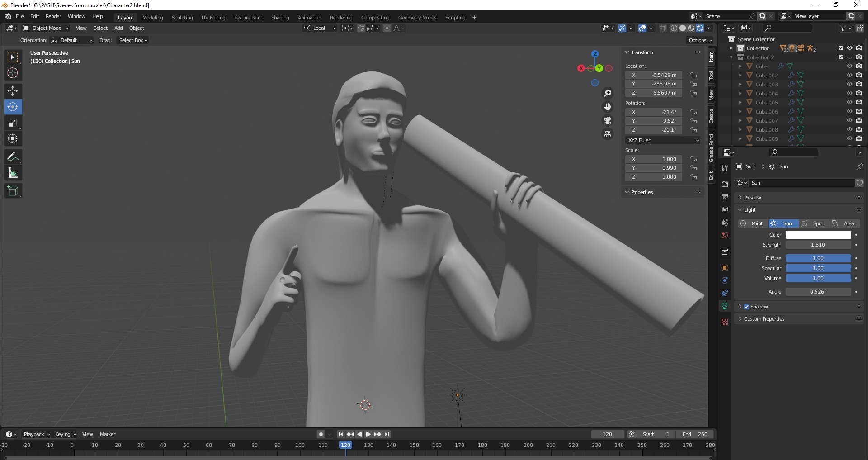This screenshot has width=868, height=460.
Task: Select the Add Cube tool
Action: pyautogui.click(x=13, y=191)
